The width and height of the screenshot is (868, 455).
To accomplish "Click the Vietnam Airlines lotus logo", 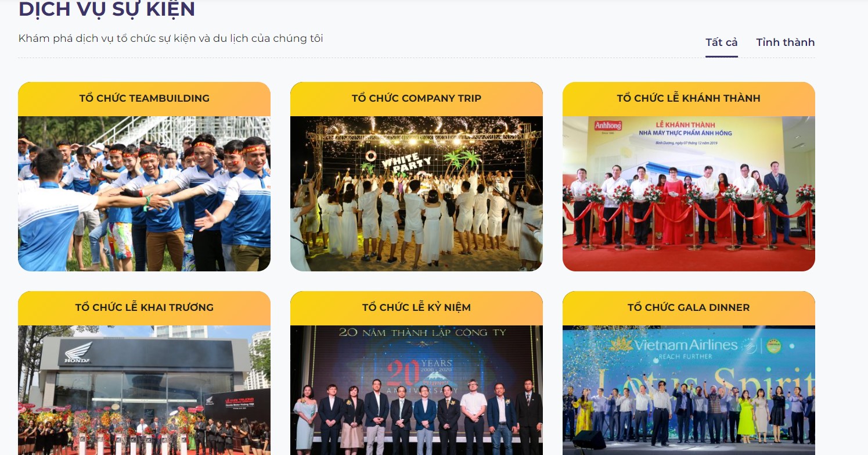I will coord(621,345).
